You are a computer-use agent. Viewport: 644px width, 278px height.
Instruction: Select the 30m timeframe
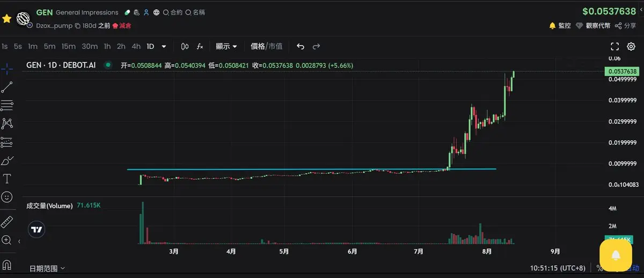pos(90,47)
